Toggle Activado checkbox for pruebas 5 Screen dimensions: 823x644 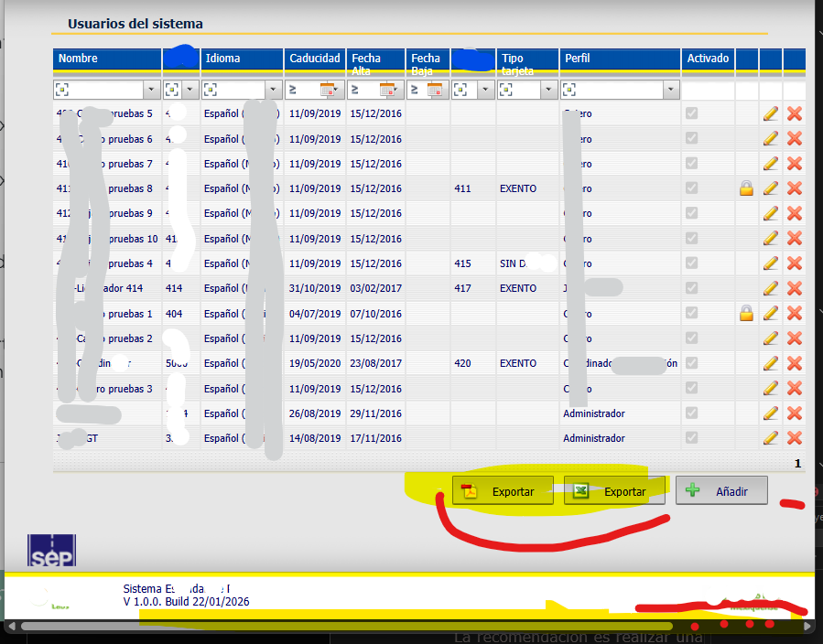(691, 113)
